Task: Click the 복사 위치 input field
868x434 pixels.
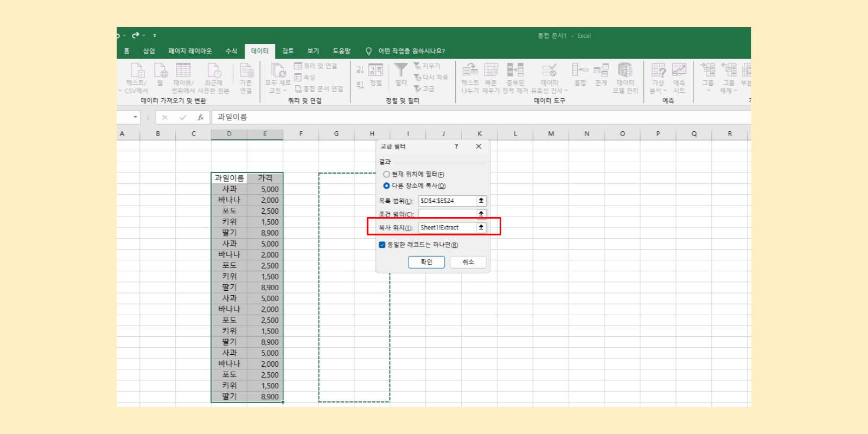Action: pos(448,228)
